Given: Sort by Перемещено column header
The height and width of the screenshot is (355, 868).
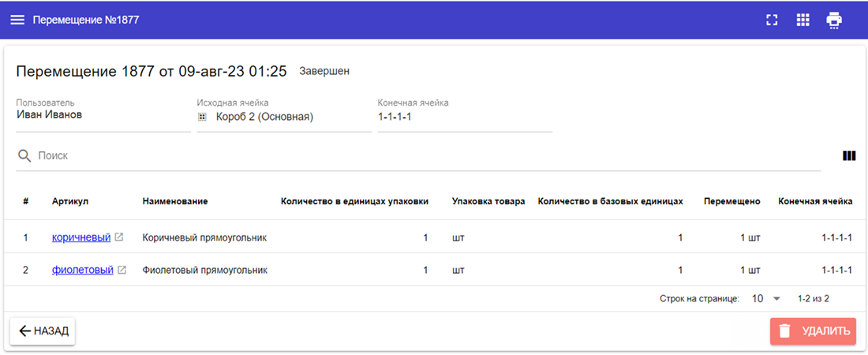Looking at the screenshot, I should [731, 201].
